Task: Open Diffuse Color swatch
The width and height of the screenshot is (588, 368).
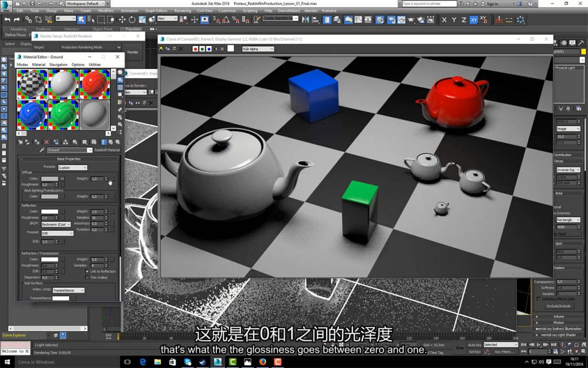Action: point(49,179)
